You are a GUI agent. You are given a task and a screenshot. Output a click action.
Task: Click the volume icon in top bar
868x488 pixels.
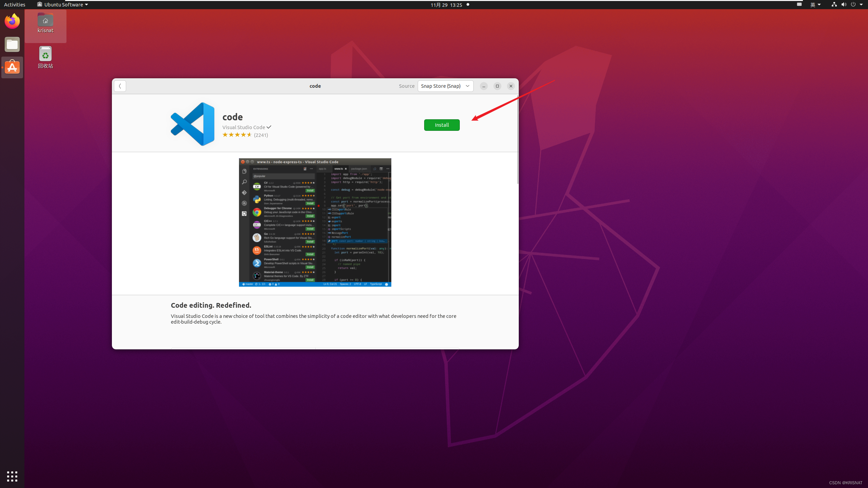(844, 5)
